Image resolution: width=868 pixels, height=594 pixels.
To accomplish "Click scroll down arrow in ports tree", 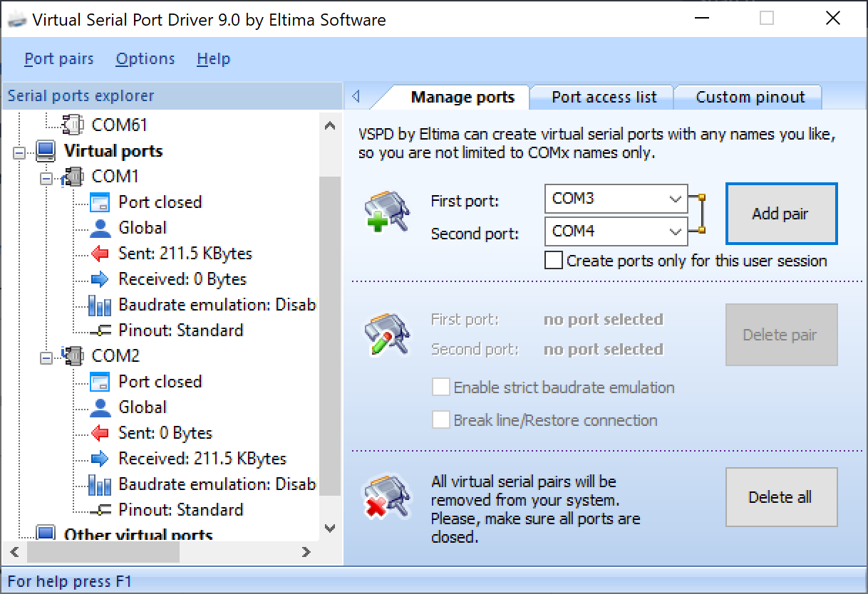I will 329,528.
